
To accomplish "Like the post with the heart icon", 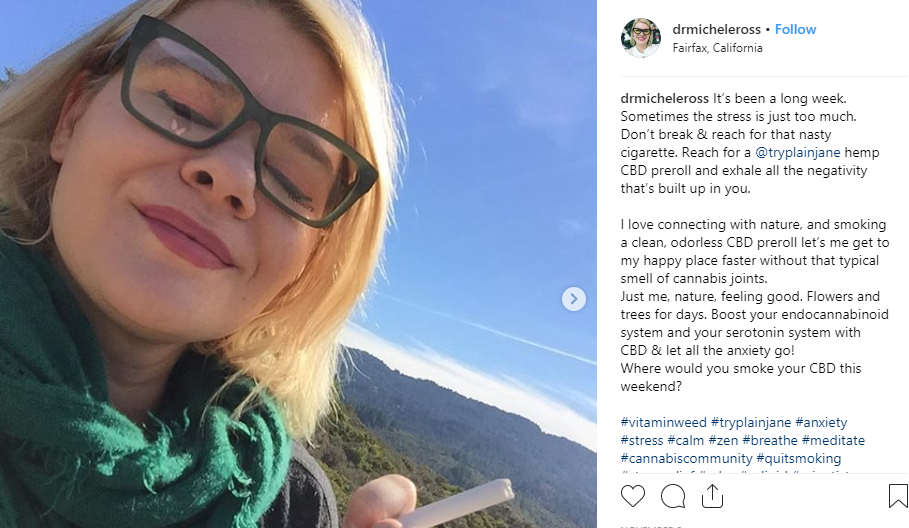I will tap(632, 497).
